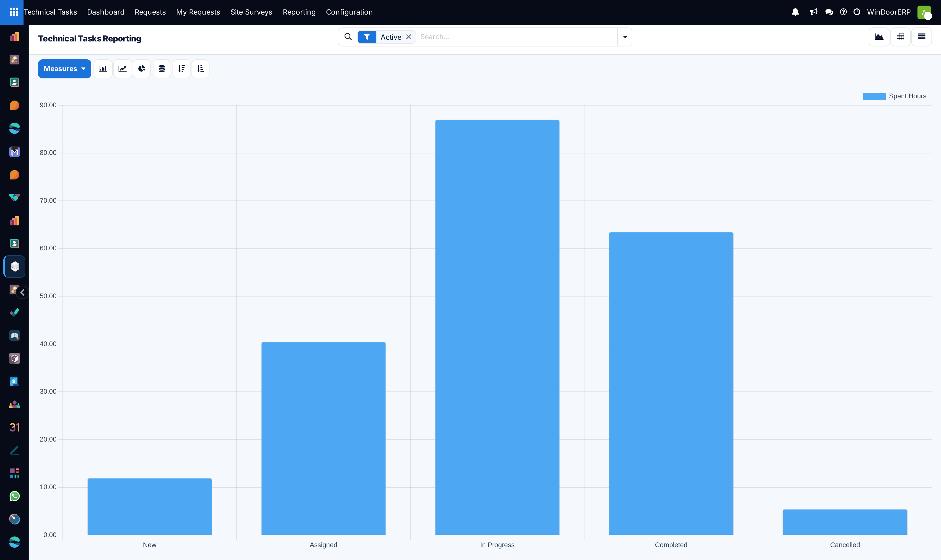
Task: Collapse the sidebar with the chevron
Action: [x=22, y=292]
